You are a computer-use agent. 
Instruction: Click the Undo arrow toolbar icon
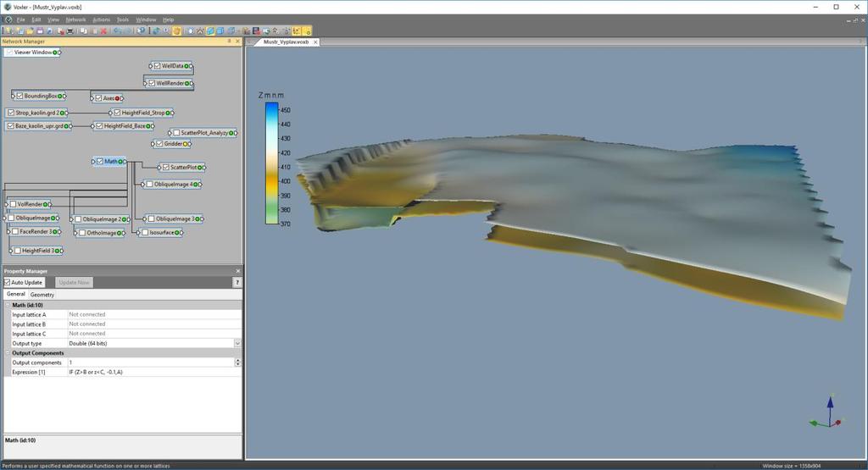[x=117, y=31]
